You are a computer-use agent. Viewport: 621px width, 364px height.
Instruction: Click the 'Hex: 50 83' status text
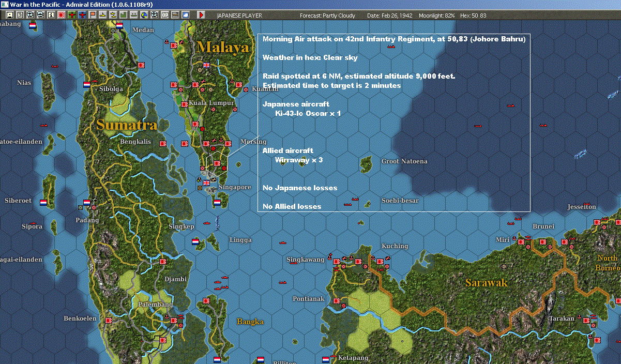[472, 16]
